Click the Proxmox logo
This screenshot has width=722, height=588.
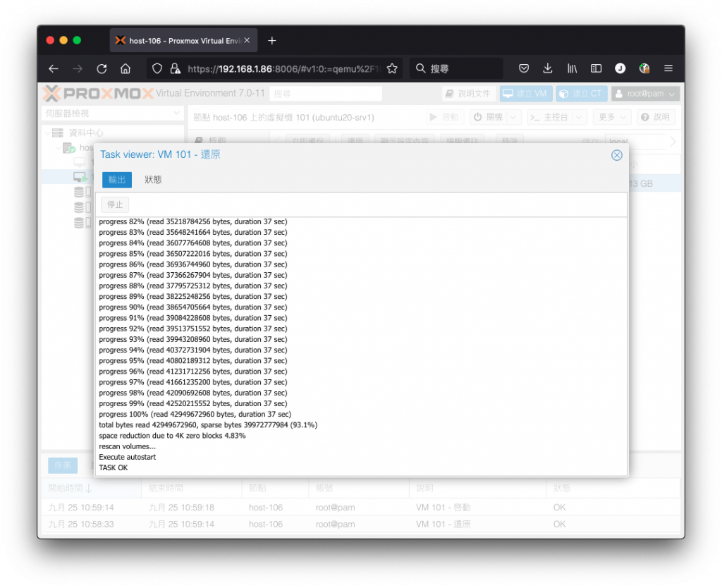click(98, 94)
